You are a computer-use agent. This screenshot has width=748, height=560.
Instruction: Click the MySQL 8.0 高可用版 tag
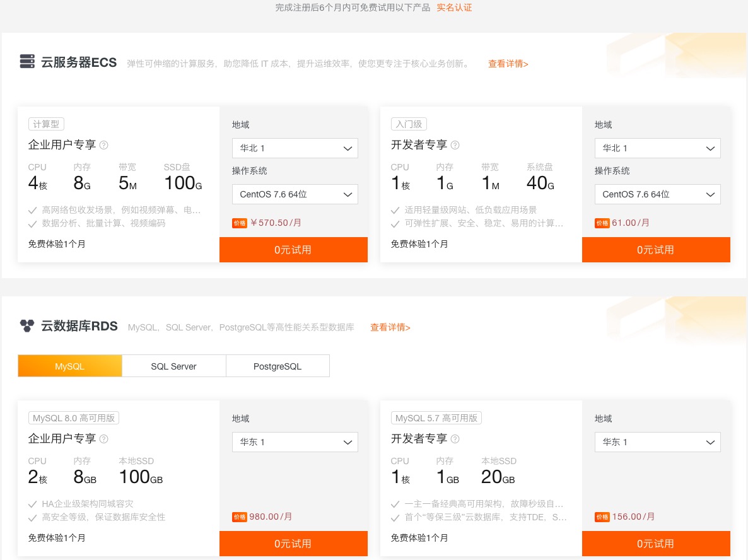tap(73, 418)
